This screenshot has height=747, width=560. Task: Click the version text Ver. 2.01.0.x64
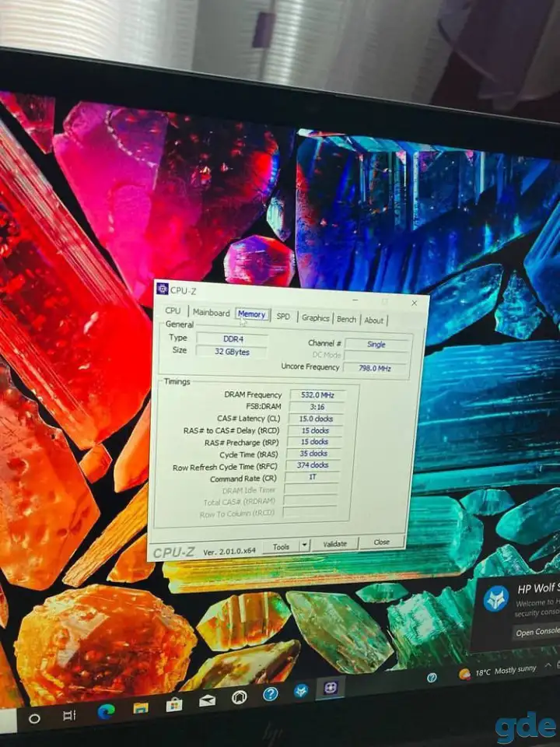coord(229,552)
